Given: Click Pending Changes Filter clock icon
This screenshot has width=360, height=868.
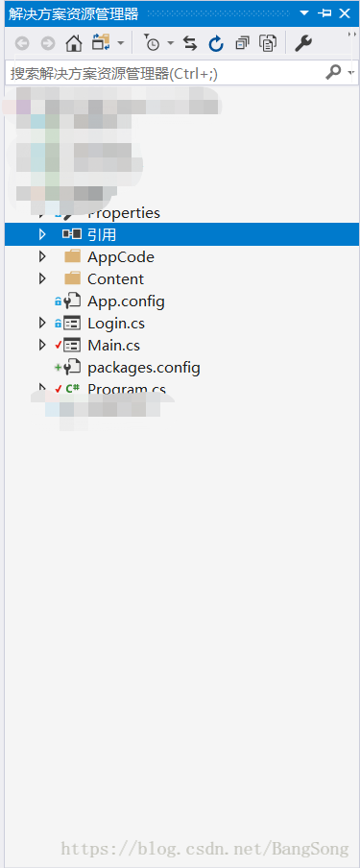Looking at the screenshot, I should coord(152,43).
